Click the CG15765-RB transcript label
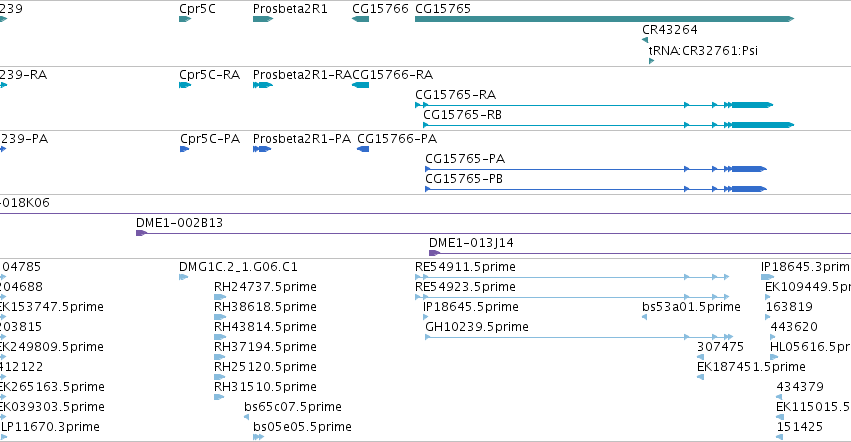 click(462, 115)
